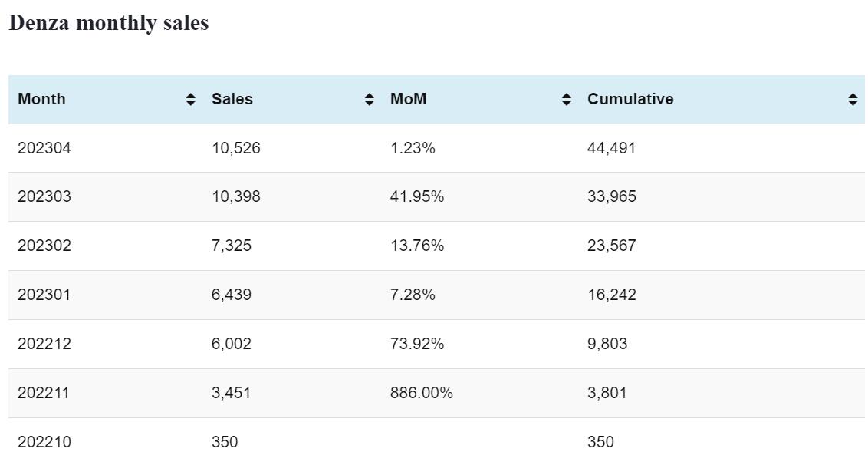The image size is (868, 465).
Task: Select the 202302 month cell
Action: click(x=44, y=246)
